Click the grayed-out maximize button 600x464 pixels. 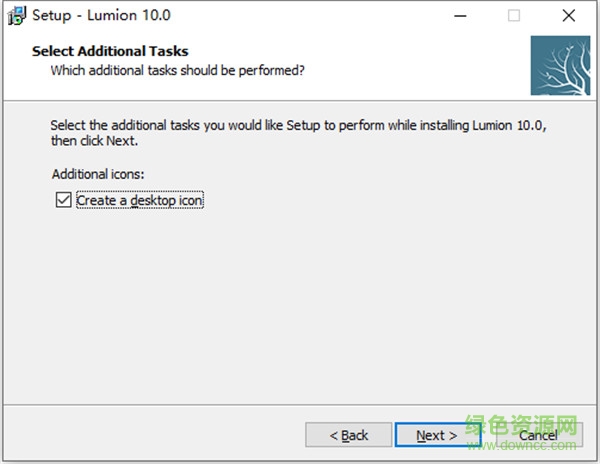(x=514, y=16)
